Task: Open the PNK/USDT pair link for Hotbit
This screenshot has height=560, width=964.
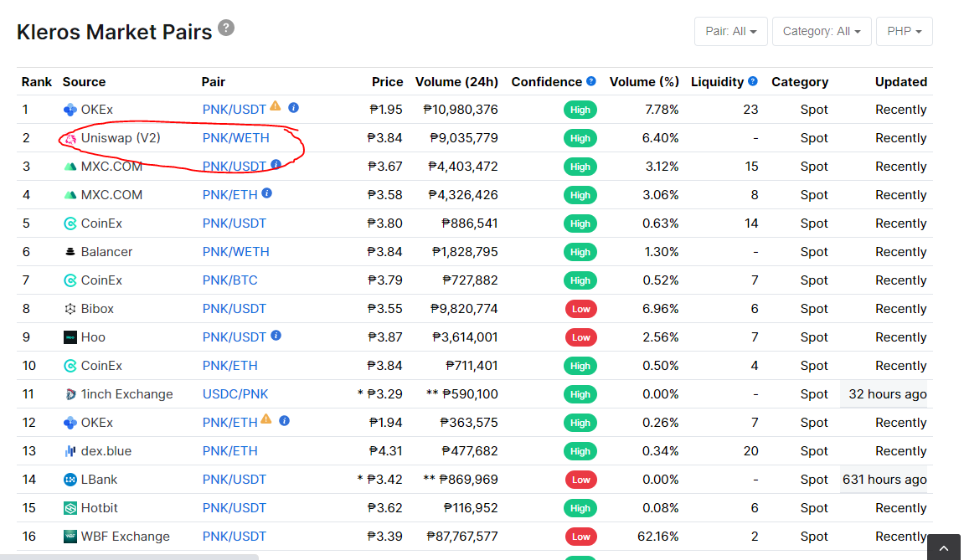Action: click(x=235, y=508)
